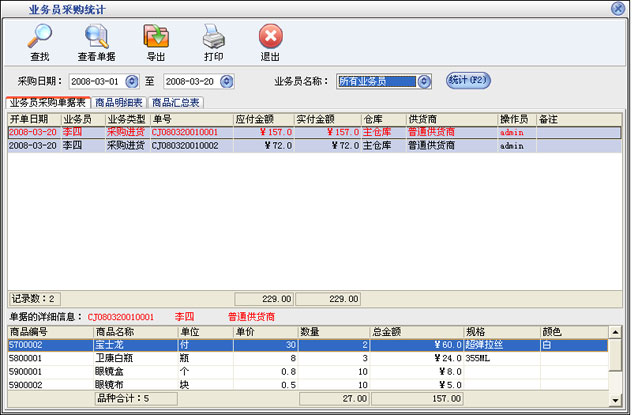The image size is (638, 415).
Task: Click the 所有业务员 salesperson field
Action: point(376,81)
